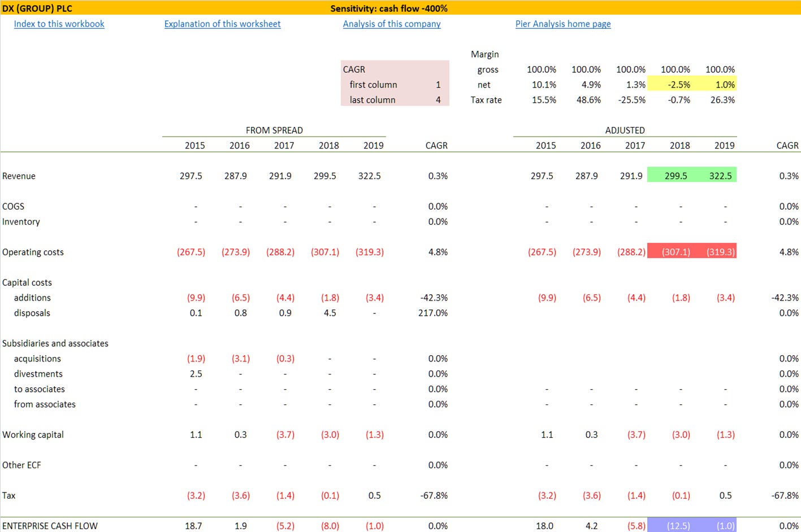801x532 pixels.
Task: Select spread 2016 revenue 287.9
Action: click(236, 176)
